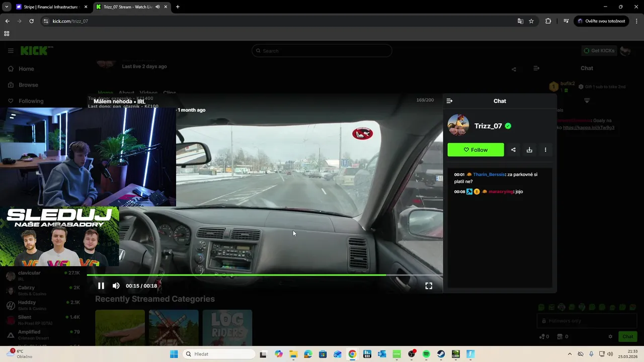The height and width of the screenshot is (362, 644).
Task: Mute the clip with the speaker icon
Action: 116,286
